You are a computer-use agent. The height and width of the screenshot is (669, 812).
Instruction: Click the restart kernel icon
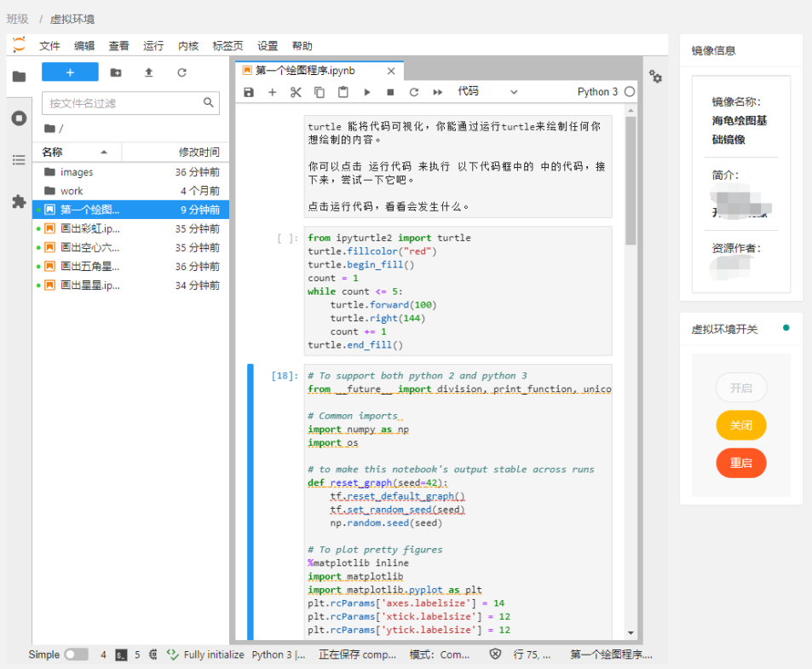(x=414, y=92)
